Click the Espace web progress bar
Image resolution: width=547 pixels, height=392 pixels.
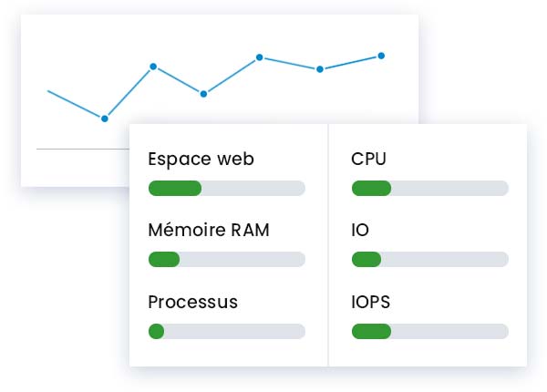pos(226,189)
